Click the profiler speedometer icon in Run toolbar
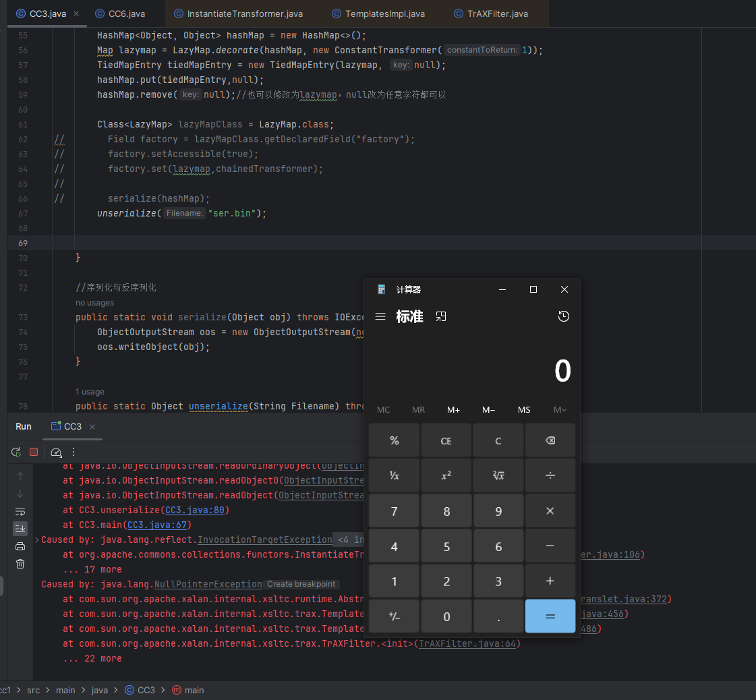The height and width of the screenshot is (700, 756). tap(57, 453)
